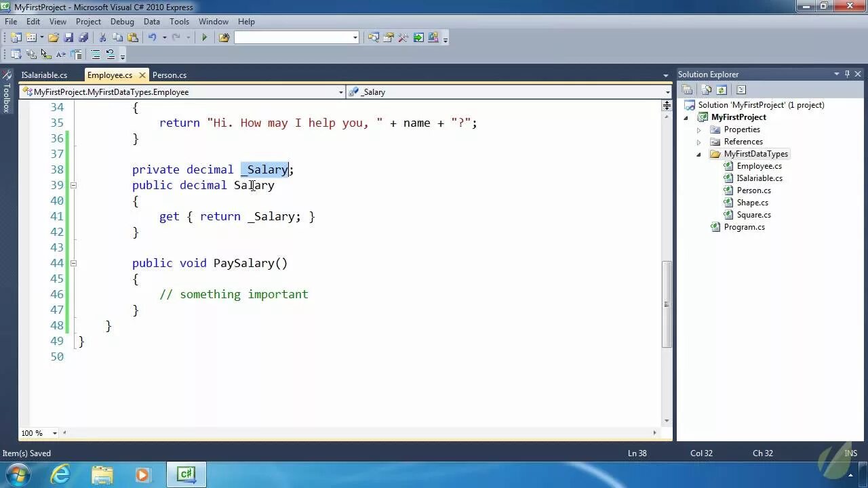
Task: Switch to the Person.cs tab
Action: [170, 75]
